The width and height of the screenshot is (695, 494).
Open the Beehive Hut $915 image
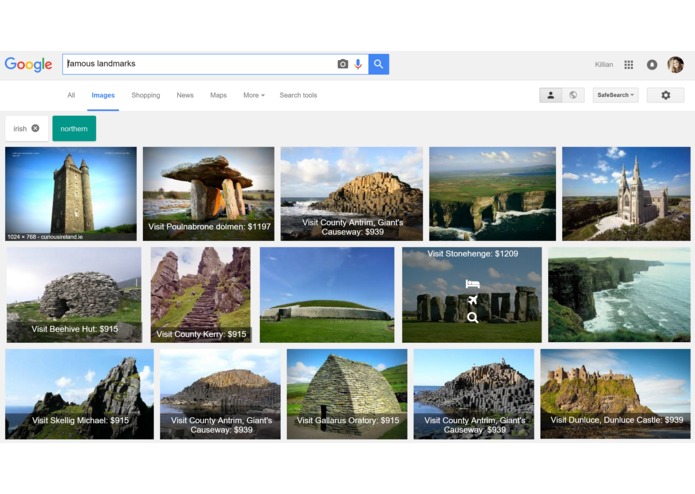(74, 295)
